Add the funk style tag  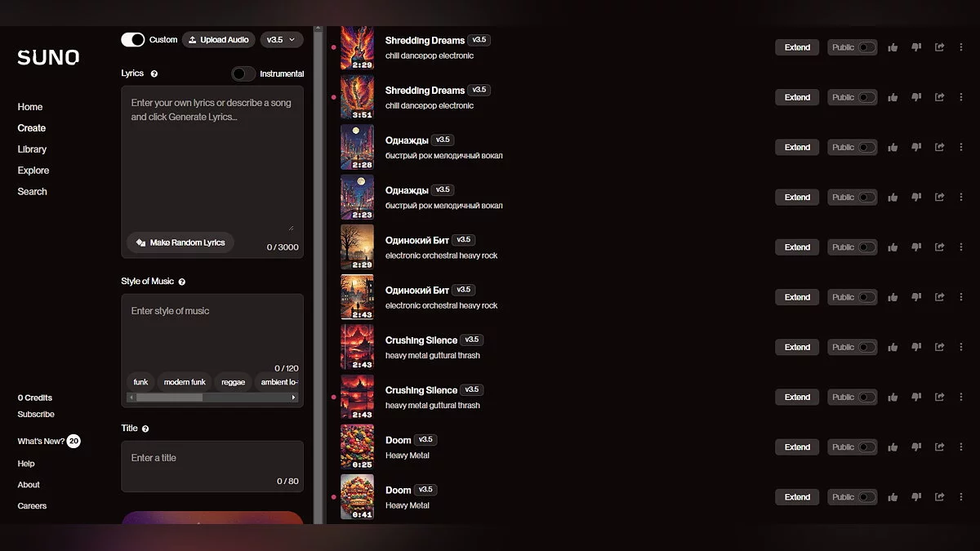point(141,382)
